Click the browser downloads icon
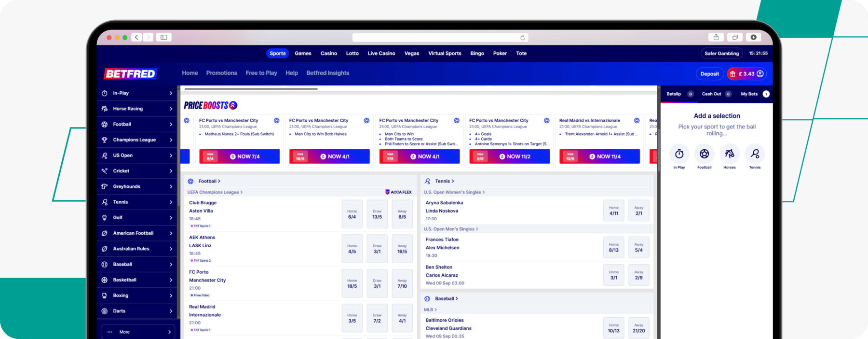The image size is (868, 339). (753, 37)
